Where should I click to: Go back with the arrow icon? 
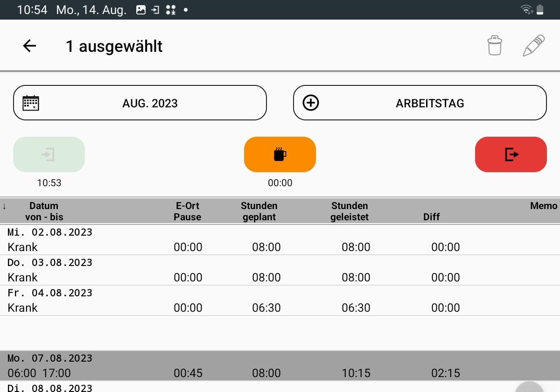[29, 46]
